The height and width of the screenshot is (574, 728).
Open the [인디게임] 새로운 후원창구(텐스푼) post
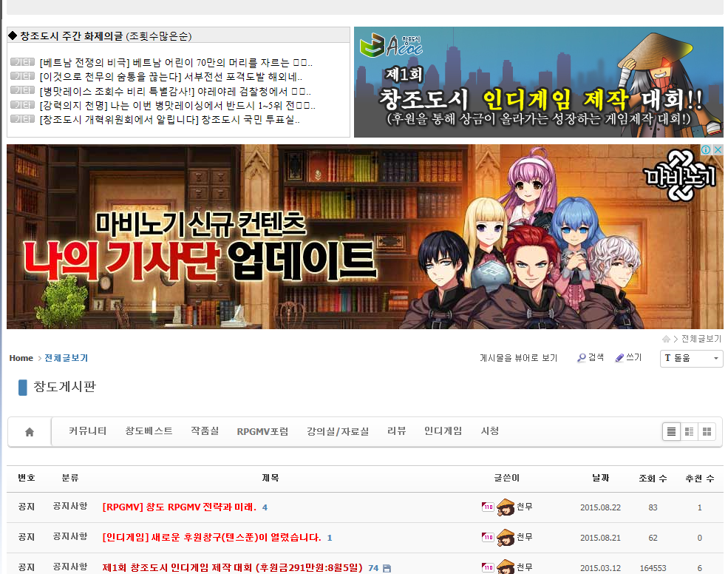click(x=211, y=537)
